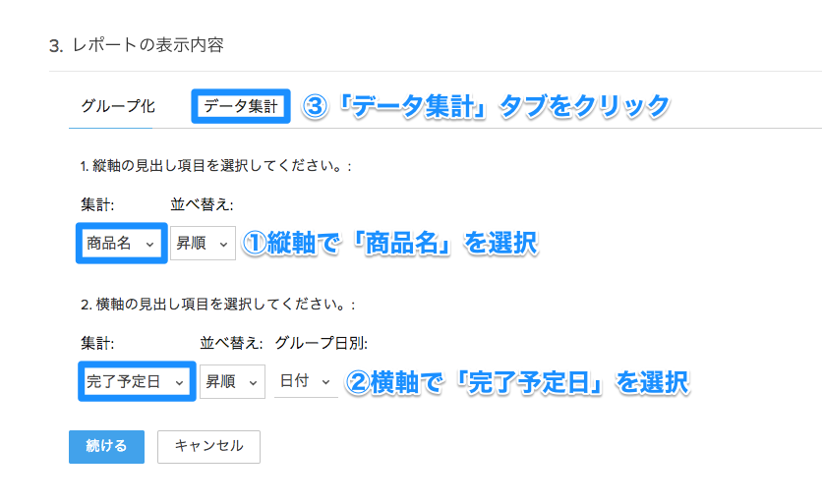822x504 pixels.
Task: Click the 集計 label above 商品名
Action: point(98,205)
